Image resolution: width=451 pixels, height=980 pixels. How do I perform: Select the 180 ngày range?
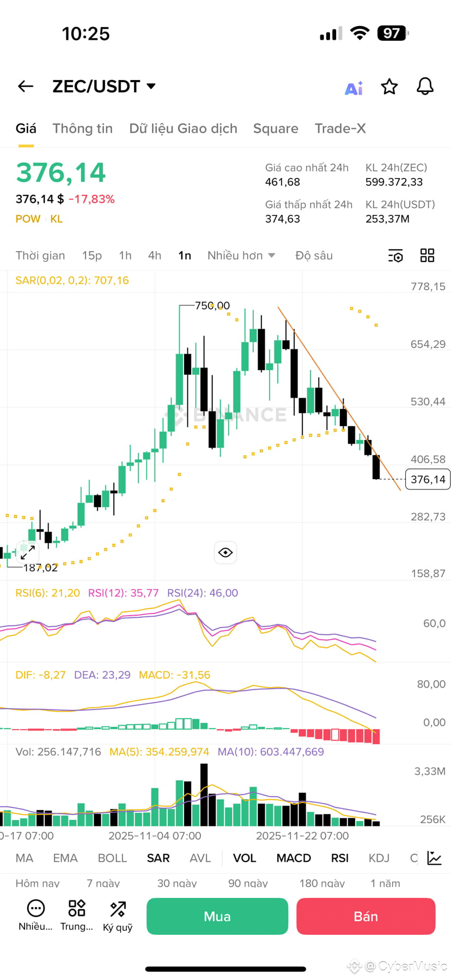click(322, 883)
